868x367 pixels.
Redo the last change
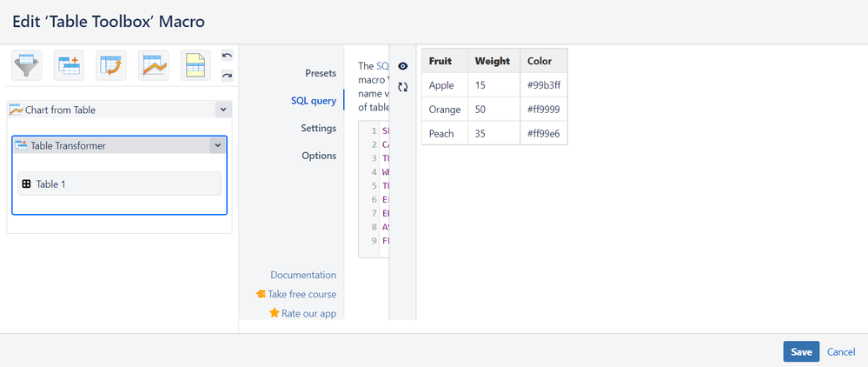pos(227,76)
